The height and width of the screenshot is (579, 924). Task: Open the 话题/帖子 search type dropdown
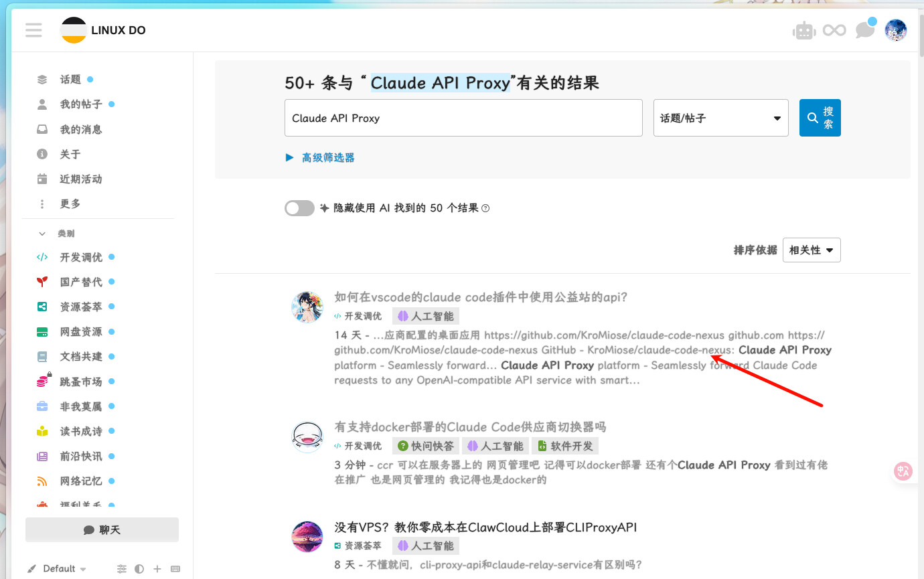[x=720, y=118]
